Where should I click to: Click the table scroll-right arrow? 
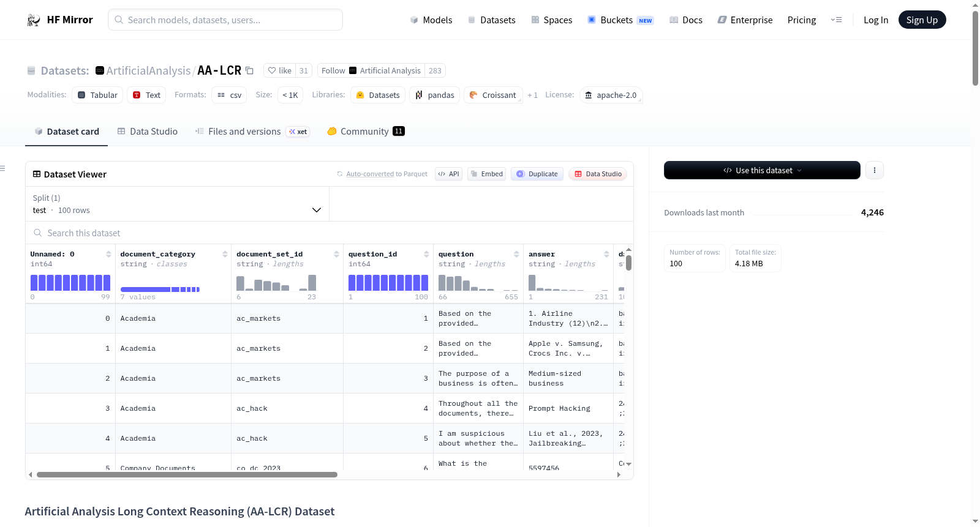pyautogui.click(x=619, y=475)
